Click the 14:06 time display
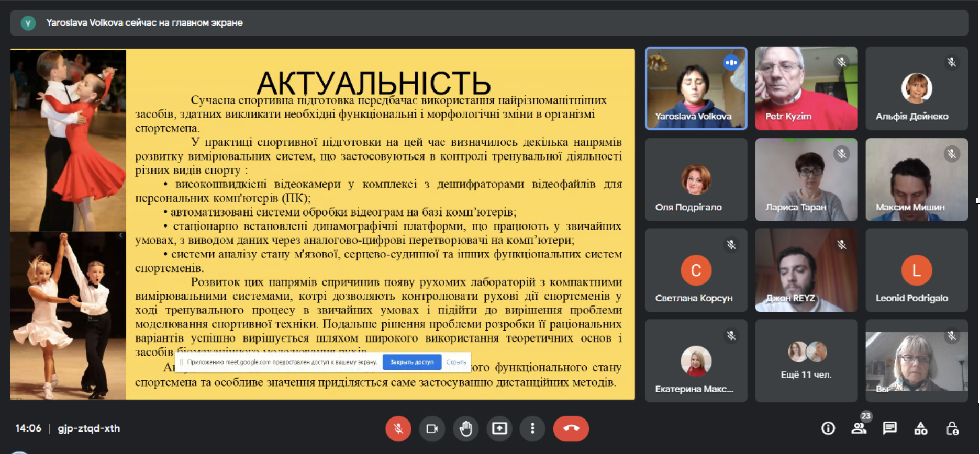The height and width of the screenshot is (454, 980). tap(28, 428)
